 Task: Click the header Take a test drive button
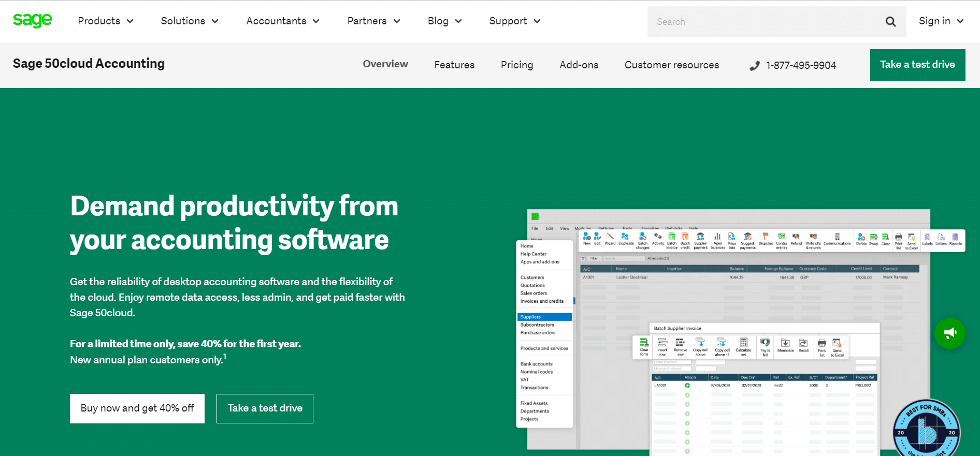917,65
